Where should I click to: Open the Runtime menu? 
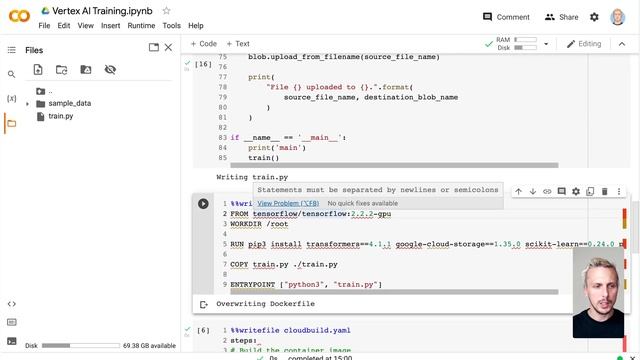(141, 26)
